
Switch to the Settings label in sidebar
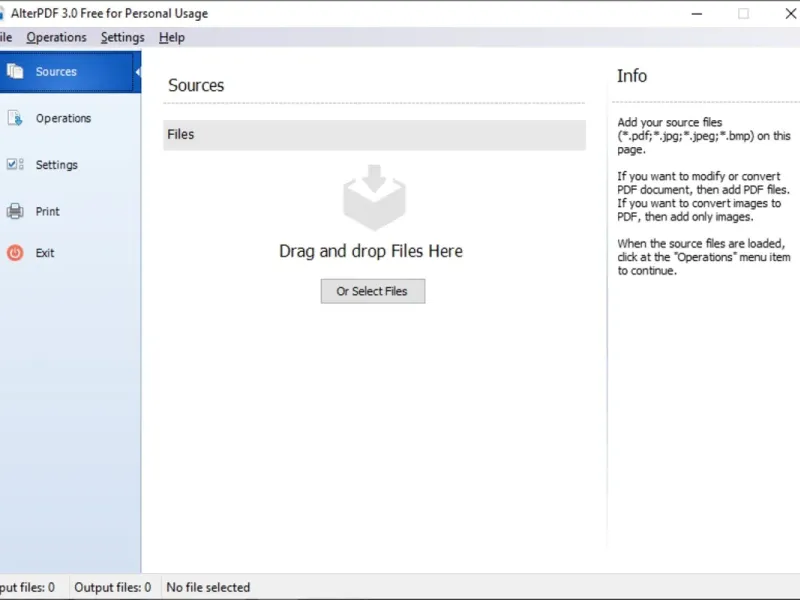click(x=57, y=165)
